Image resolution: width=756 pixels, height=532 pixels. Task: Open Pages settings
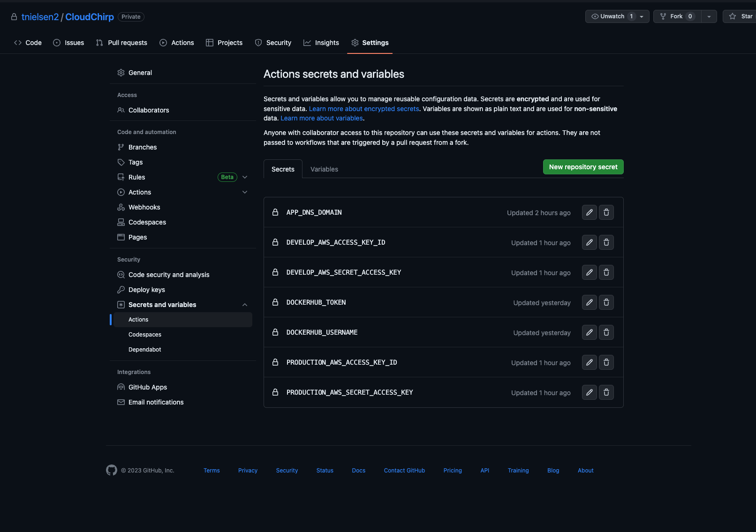[x=183, y=237]
